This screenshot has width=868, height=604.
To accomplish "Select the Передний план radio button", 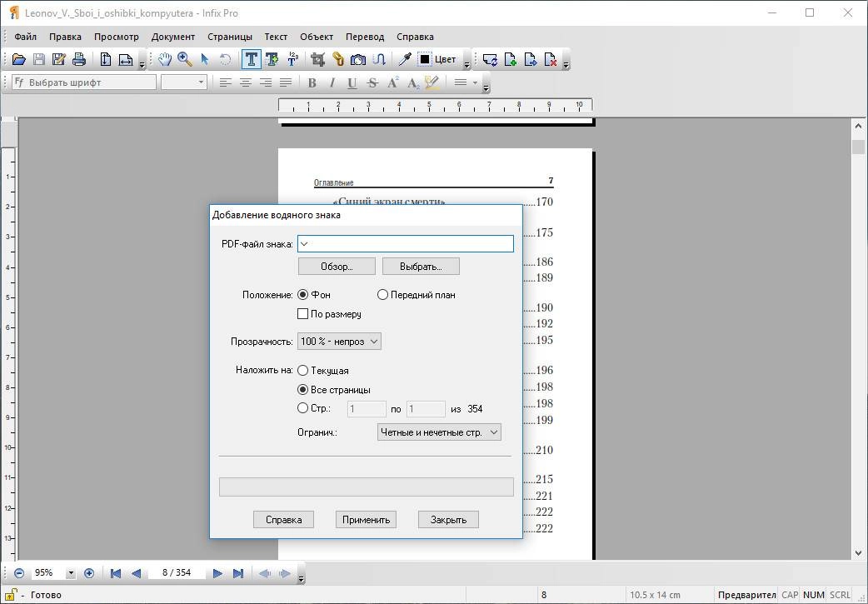I will click(x=382, y=295).
